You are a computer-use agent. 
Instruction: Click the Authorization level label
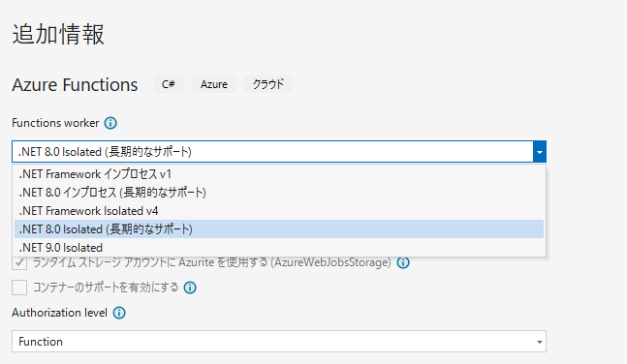pos(59,313)
